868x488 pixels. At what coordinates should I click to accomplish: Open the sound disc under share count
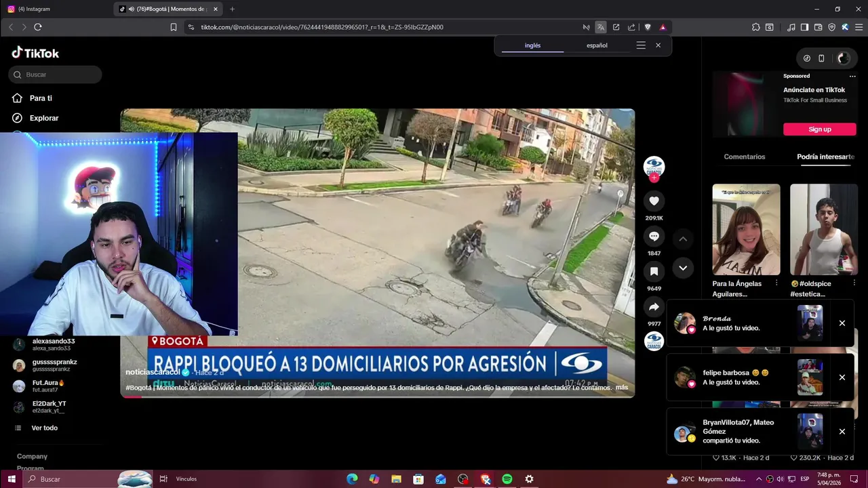[654, 341]
